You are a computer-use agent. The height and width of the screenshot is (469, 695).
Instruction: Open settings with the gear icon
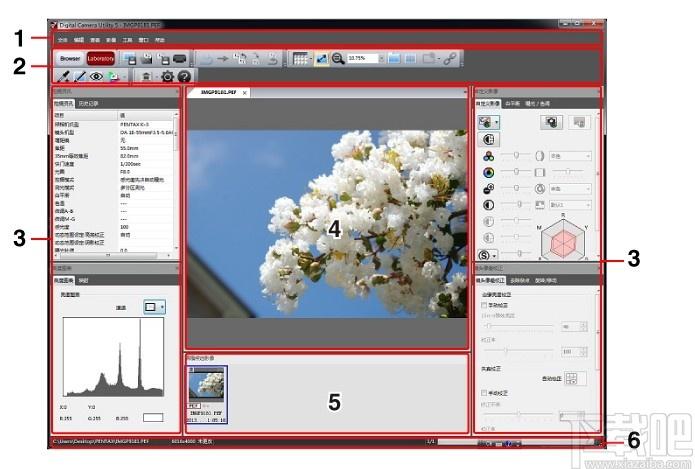167,76
